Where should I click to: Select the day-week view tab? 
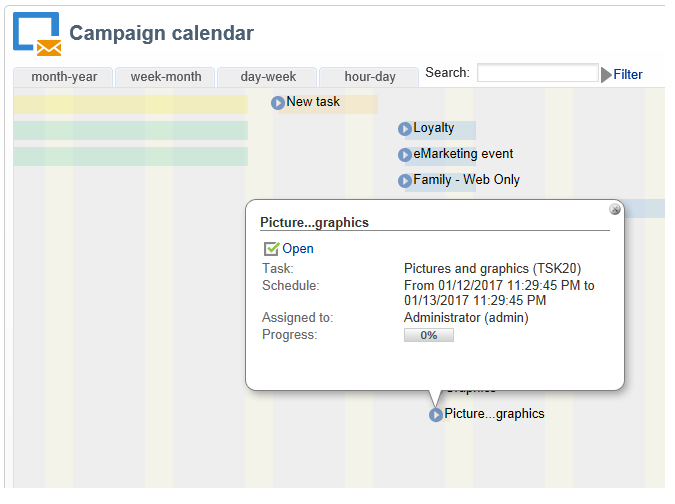(267, 77)
